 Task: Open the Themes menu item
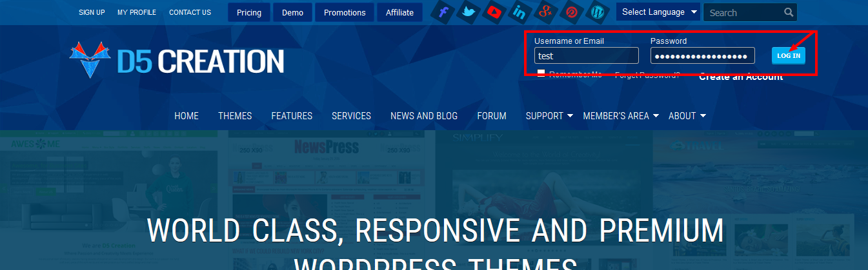(235, 116)
